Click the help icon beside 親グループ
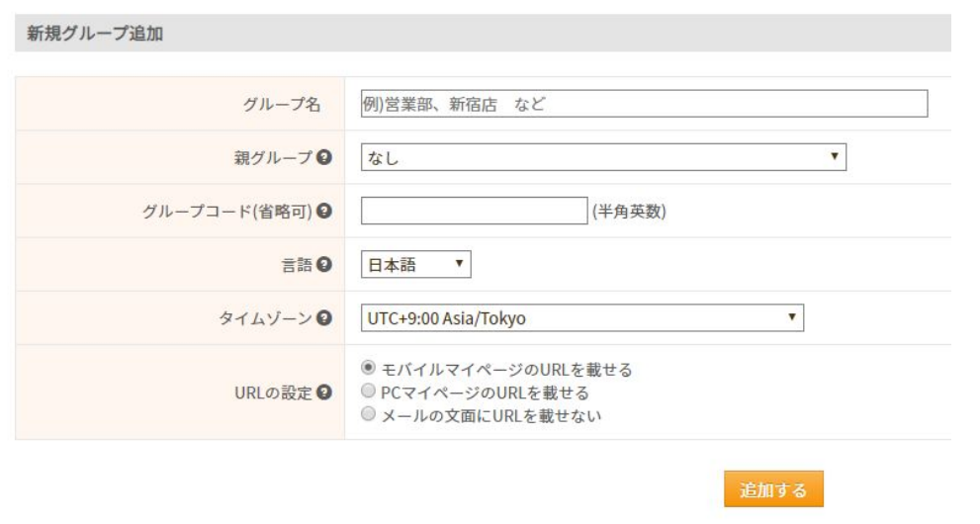The height and width of the screenshot is (524, 980). pyautogui.click(x=326, y=158)
